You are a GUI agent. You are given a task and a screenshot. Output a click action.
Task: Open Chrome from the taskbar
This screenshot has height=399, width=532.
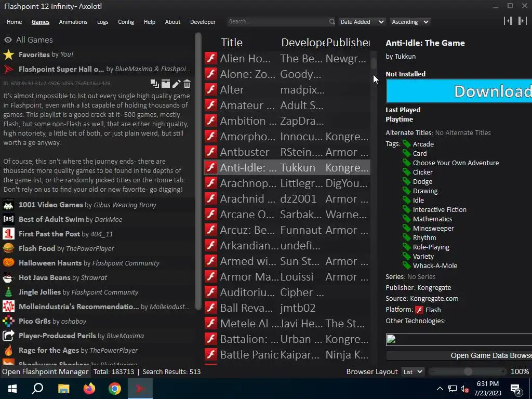(115, 389)
